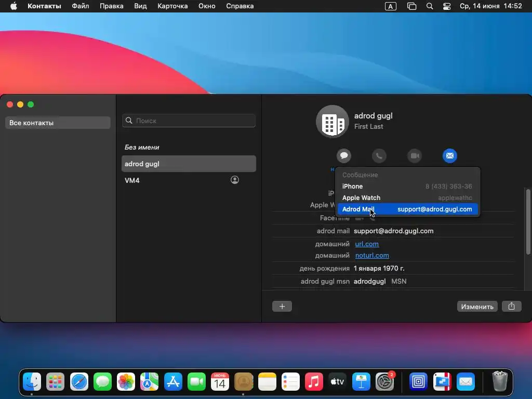Open Apple TV from the Dock
Viewport: 532px width, 399px height.
coord(338,382)
